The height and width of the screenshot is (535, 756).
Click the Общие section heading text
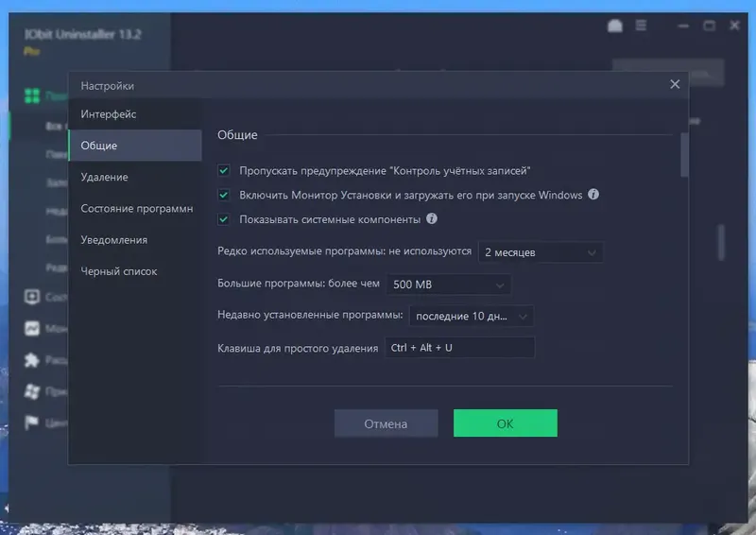point(237,134)
